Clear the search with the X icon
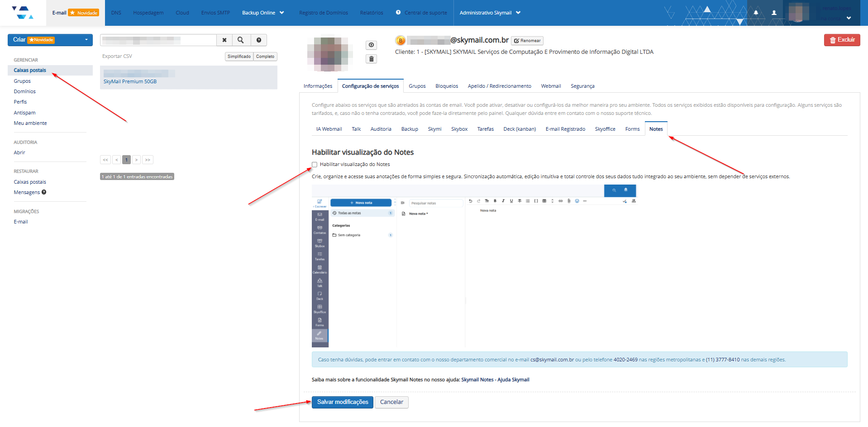Image resolution: width=868 pixels, height=427 pixels. 224,40
